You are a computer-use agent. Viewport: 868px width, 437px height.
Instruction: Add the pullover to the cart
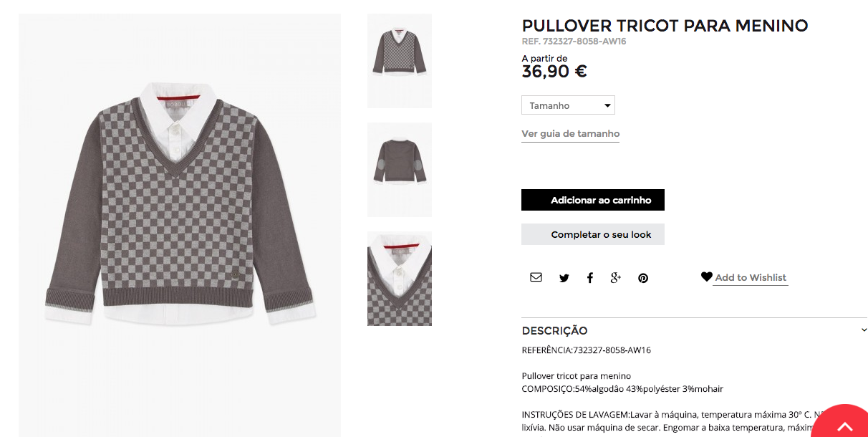click(x=593, y=200)
